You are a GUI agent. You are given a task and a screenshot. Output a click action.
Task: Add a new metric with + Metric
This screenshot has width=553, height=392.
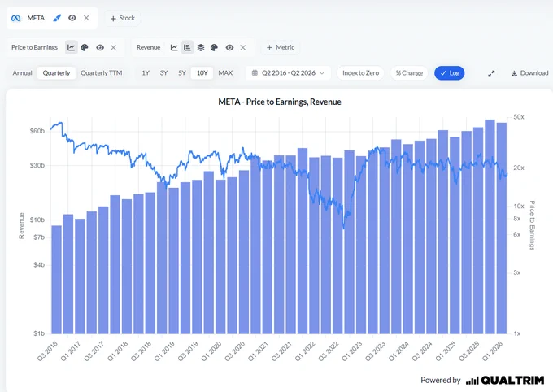pyautogui.click(x=281, y=47)
